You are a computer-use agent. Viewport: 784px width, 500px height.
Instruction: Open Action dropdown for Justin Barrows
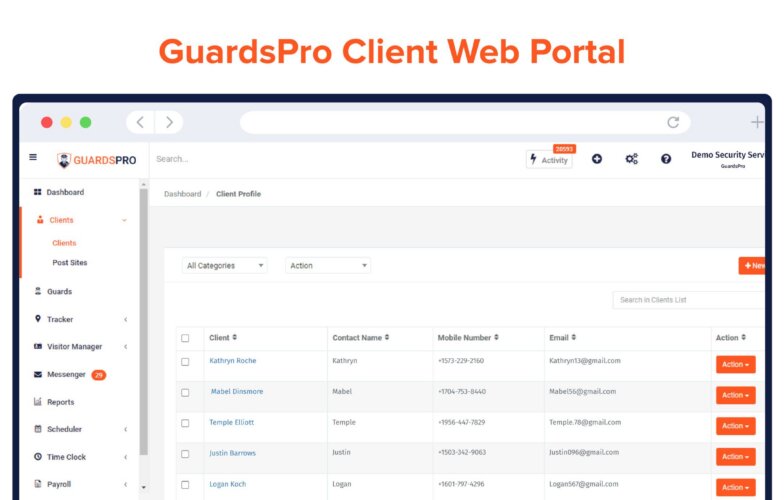pyautogui.click(x=736, y=456)
